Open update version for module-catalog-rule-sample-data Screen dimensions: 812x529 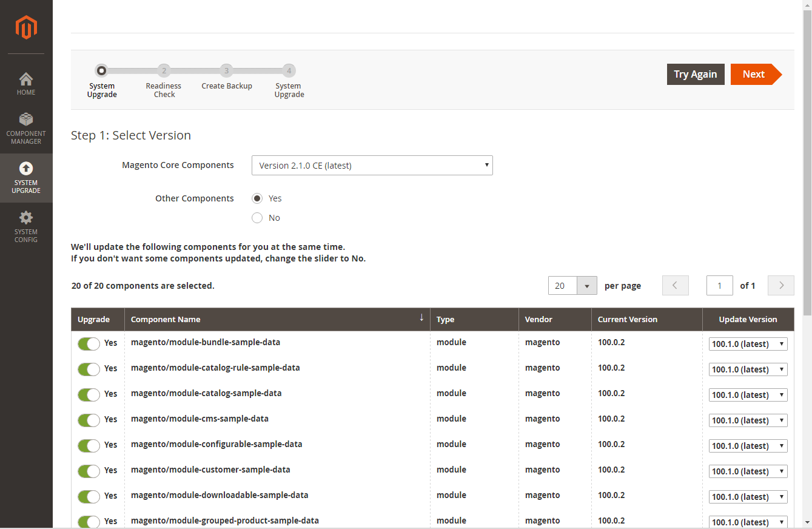(748, 369)
